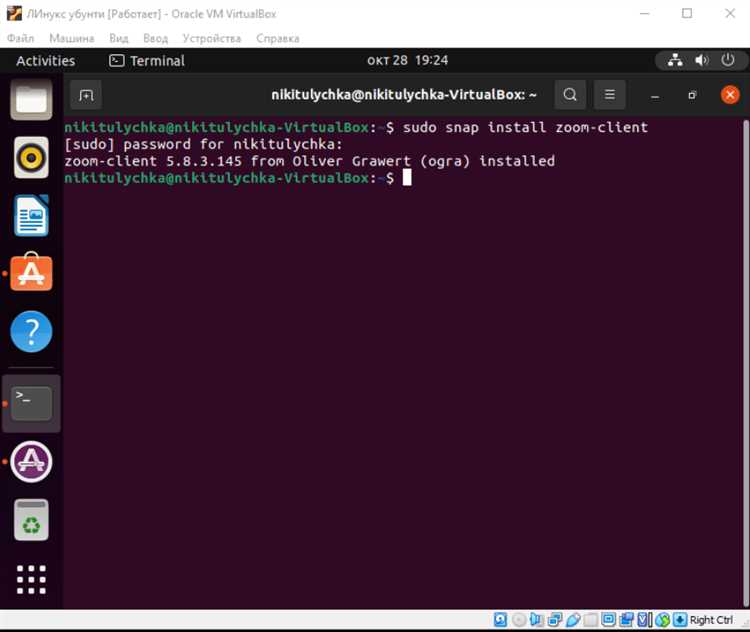Click the Terminal search magnifier button
The width and height of the screenshot is (750, 632).
pos(570,95)
